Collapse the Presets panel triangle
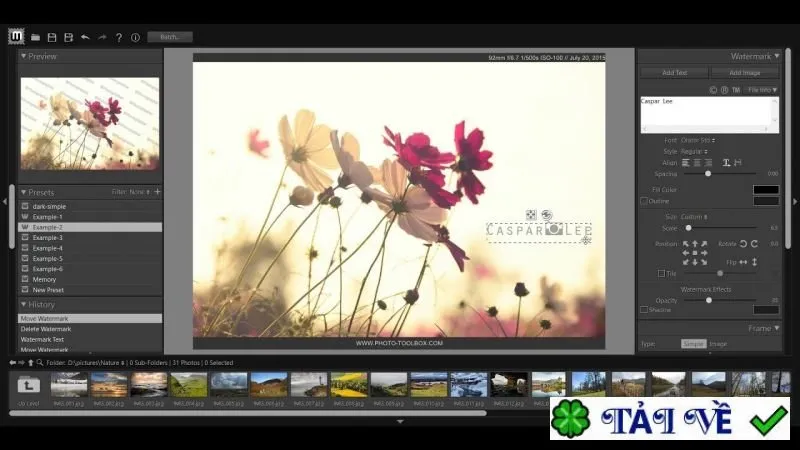This screenshot has width=800, height=450. coord(23,192)
